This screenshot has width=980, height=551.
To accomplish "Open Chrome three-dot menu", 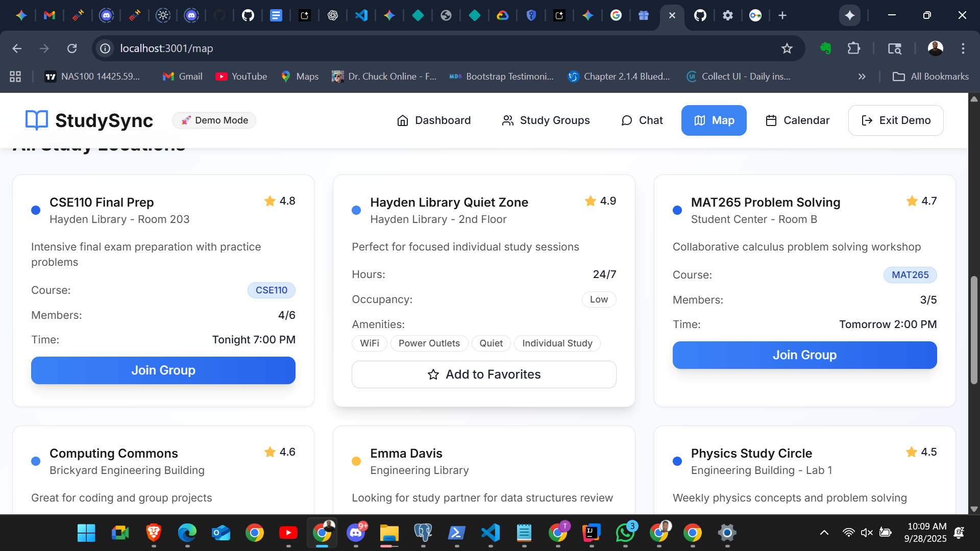I will coord(963,48).
